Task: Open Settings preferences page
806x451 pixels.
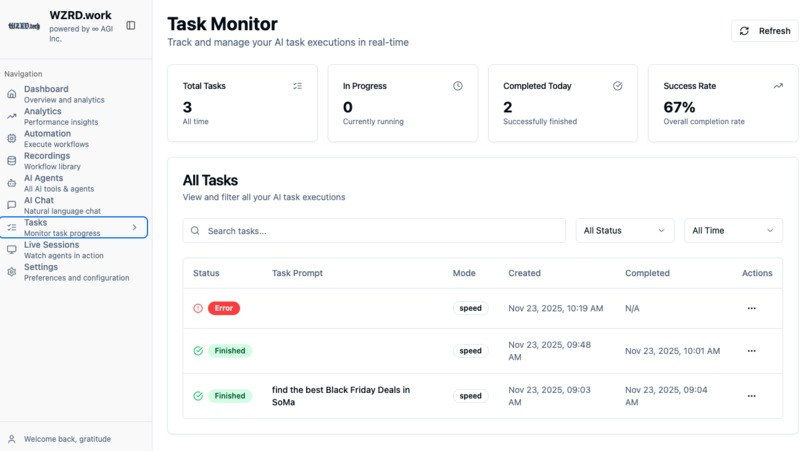Action: [x=74, y=272]
